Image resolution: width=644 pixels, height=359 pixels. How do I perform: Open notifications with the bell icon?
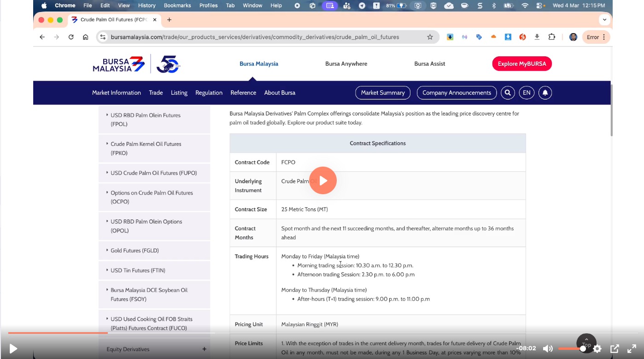[545, 93]
